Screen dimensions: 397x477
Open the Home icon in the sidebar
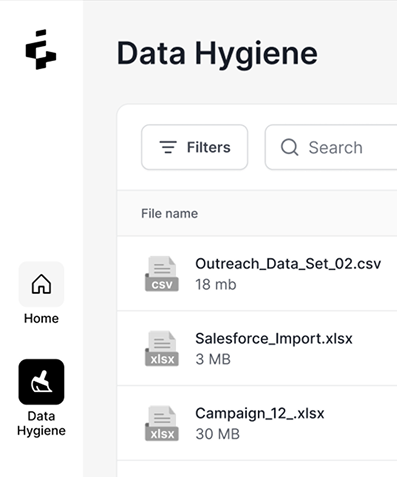pyautogui.click(x=41, y=284)
